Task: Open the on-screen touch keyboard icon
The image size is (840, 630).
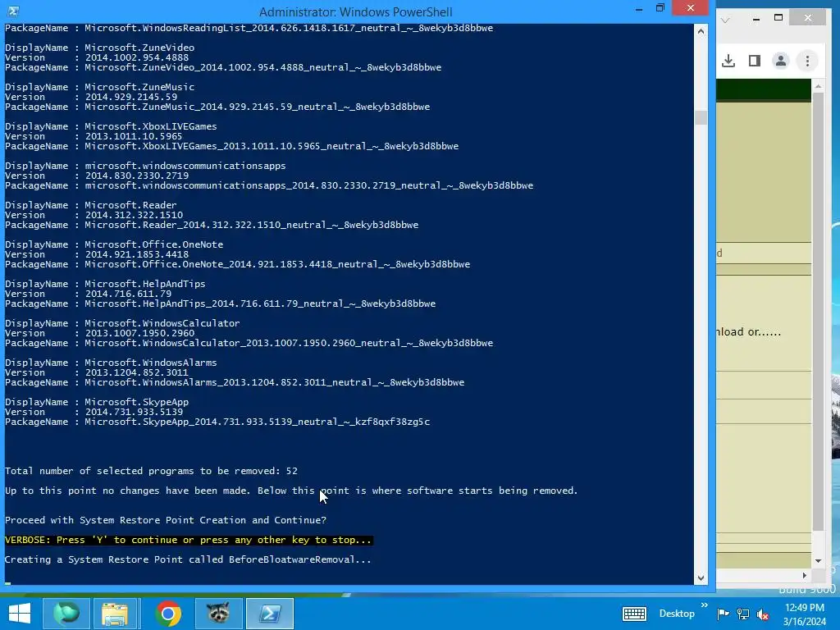Action: click(x=634, y=614)
